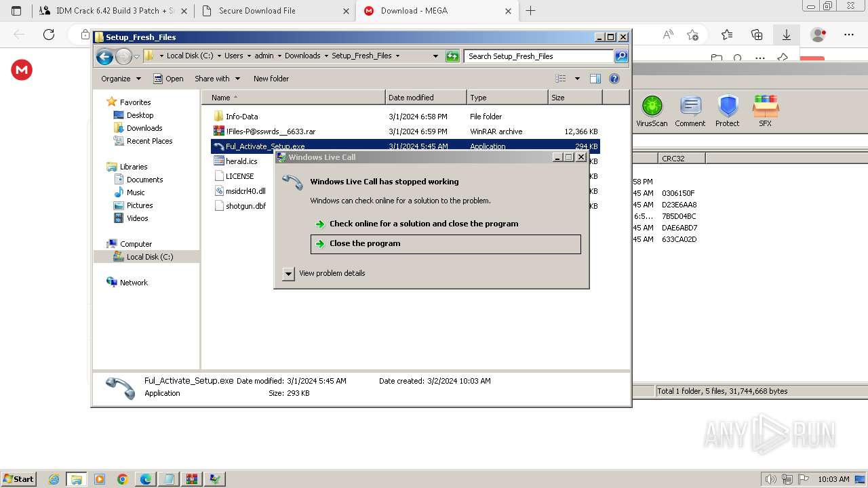Select Desktop under Favorites

coord(140,115)
